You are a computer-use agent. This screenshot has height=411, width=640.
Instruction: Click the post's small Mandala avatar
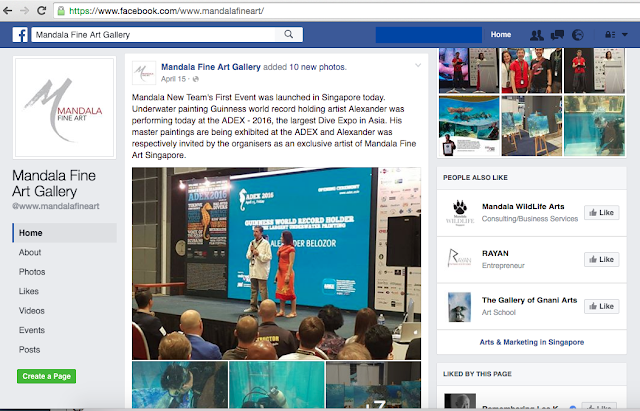(144, 73)
